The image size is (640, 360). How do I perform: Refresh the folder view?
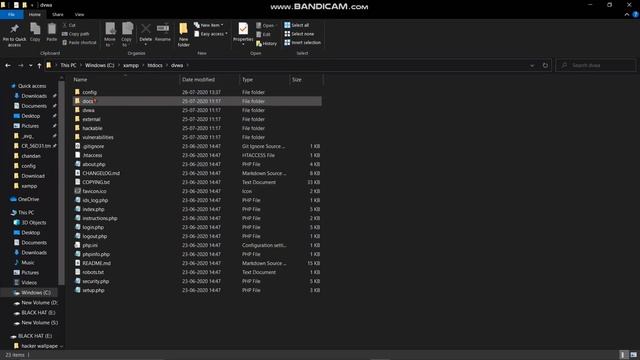[x=545, y=65]
